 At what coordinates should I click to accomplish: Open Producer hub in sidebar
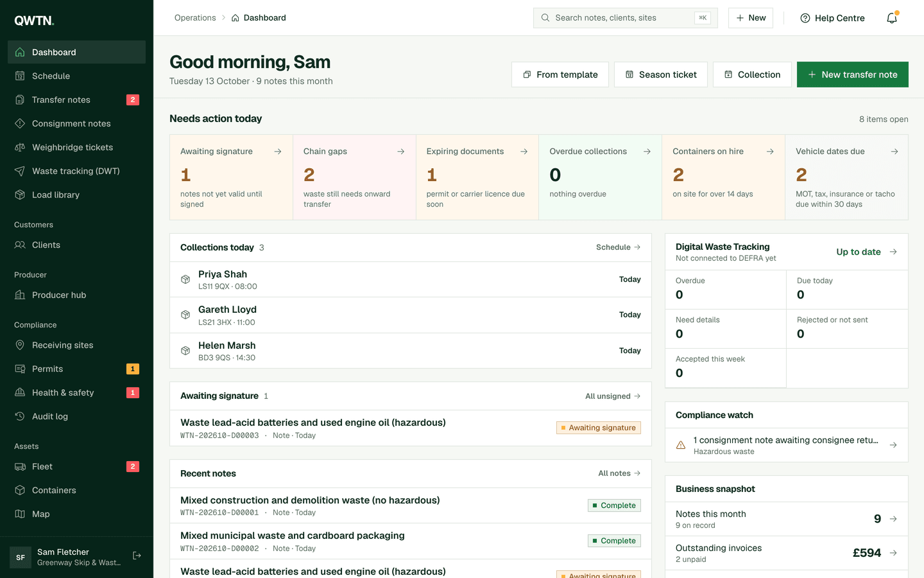click(x=76, y=295)
